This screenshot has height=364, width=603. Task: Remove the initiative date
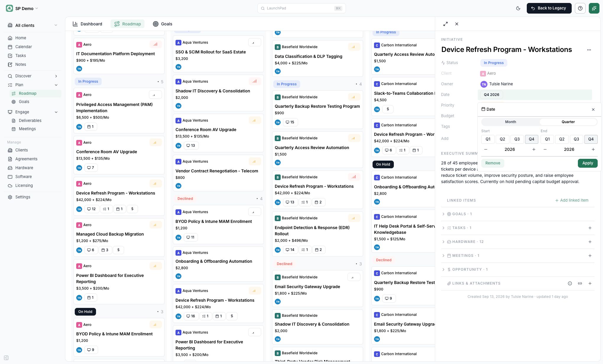(x=493, y=163)
